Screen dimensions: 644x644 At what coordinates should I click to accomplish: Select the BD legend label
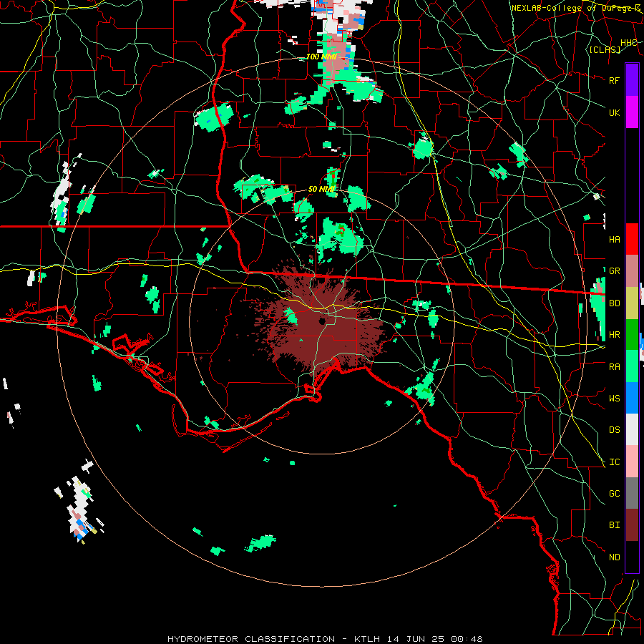tap(614, 303)
